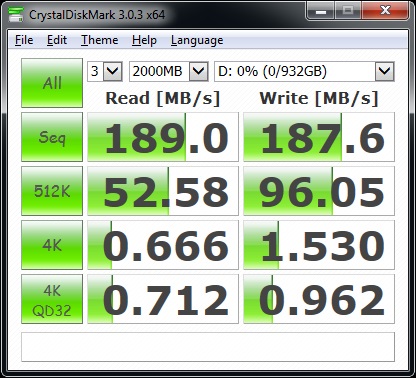
Task: Open the test count dropdown showing 3
Action: click(x=105, y=71)
